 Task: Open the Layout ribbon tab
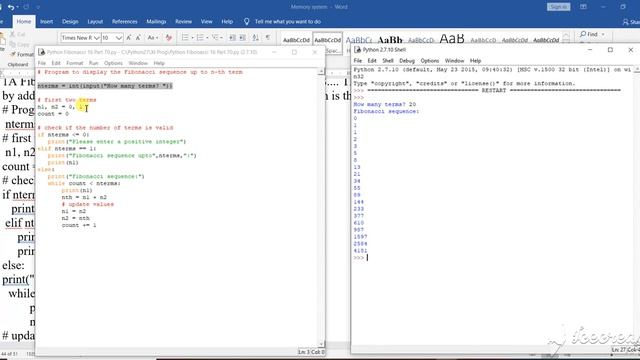tap(95, 22)
